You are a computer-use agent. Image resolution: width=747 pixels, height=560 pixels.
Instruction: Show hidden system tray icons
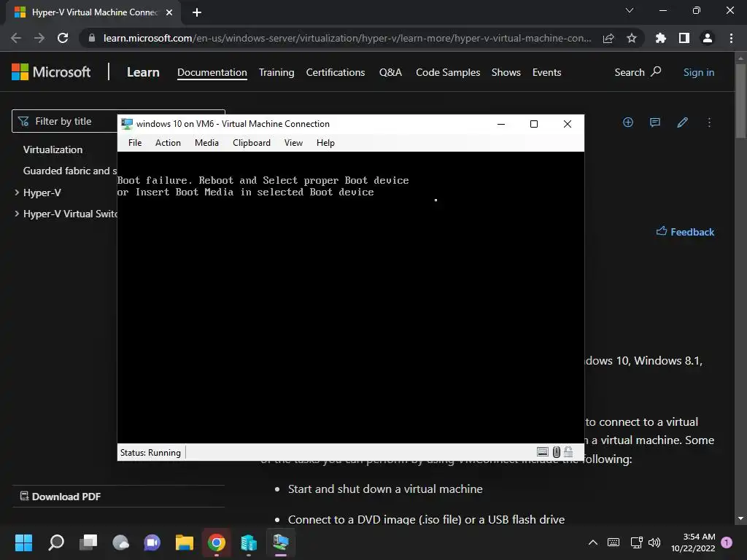coord(592,542)
